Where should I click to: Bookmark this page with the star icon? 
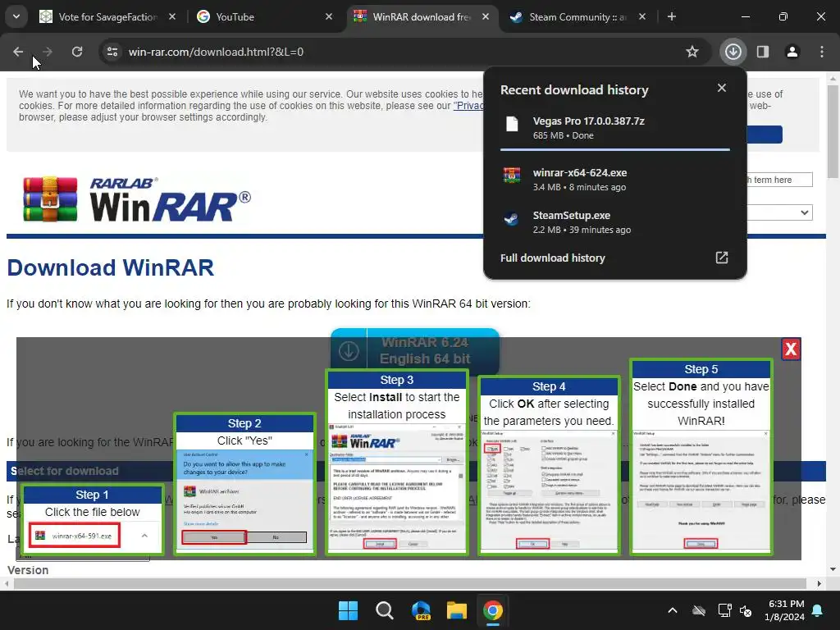point(692,52)
